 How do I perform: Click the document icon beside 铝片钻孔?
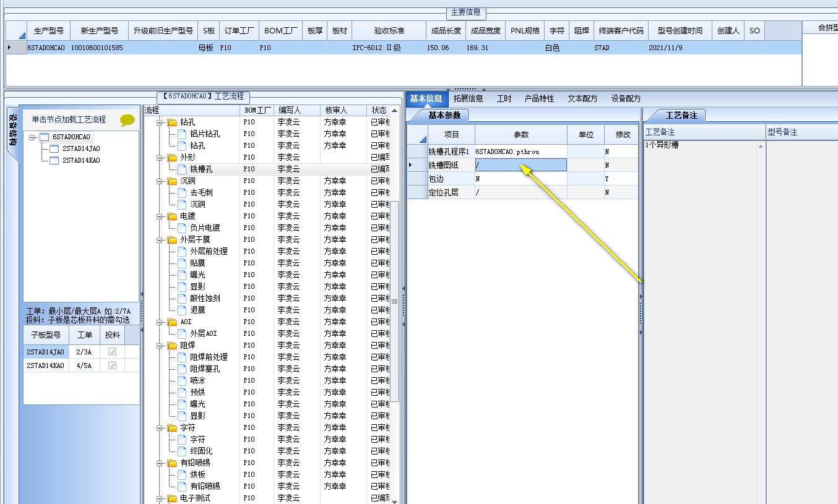pyautogui.click(x=182, y=134)
